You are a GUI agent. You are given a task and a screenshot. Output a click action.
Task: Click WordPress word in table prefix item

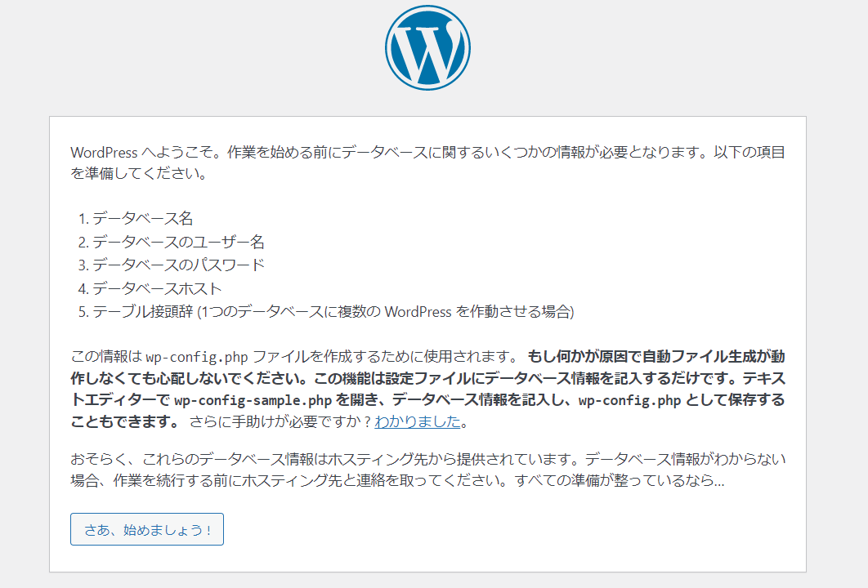coord(418,311)
